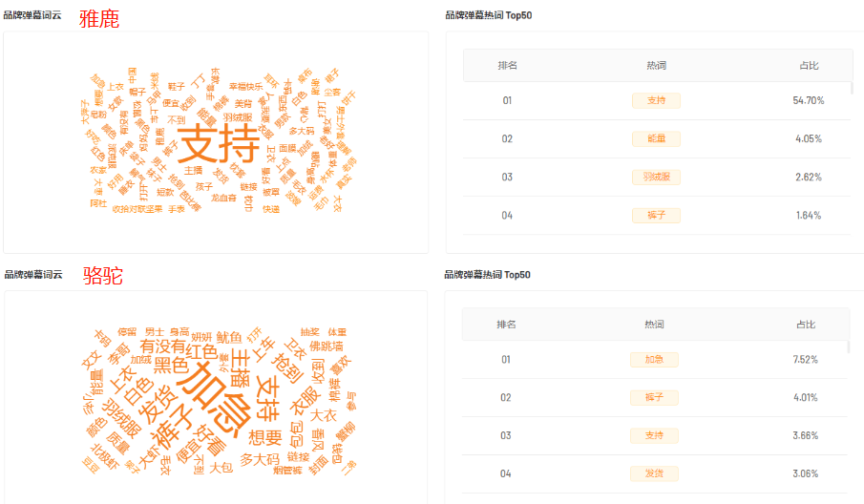Click the 加急 tag ranked 01 in 骆驼 table
This screenshot has width=864, height=504.
pos(654,360)
